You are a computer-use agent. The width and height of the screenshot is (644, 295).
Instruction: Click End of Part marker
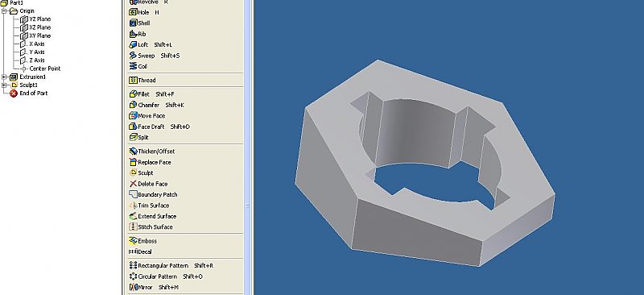tap(29, 93)
